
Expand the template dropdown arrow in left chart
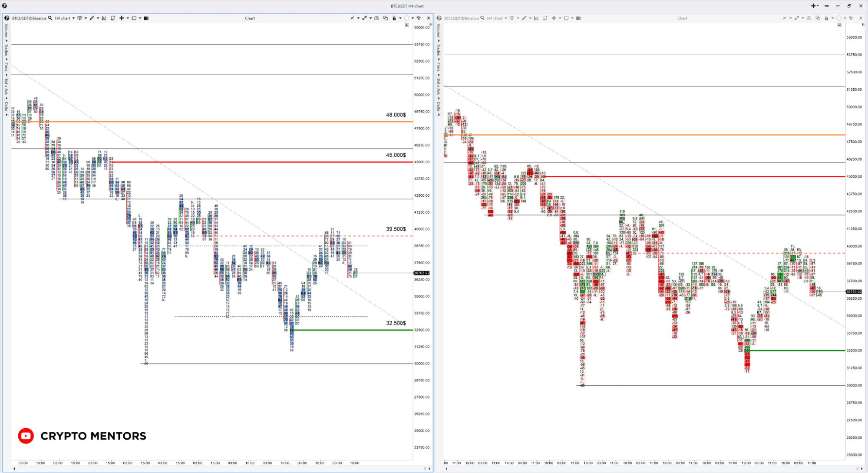click(x=86, y=18)
